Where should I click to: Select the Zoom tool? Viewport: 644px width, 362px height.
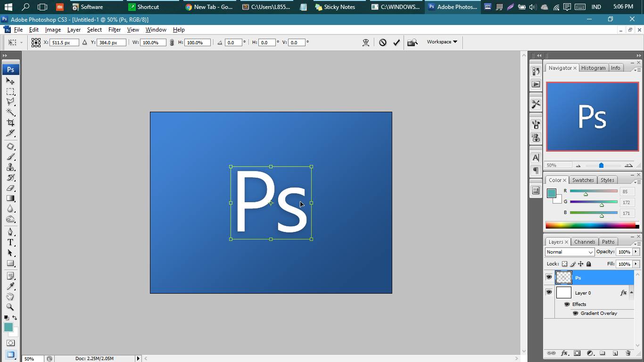[x=10, y=307]
